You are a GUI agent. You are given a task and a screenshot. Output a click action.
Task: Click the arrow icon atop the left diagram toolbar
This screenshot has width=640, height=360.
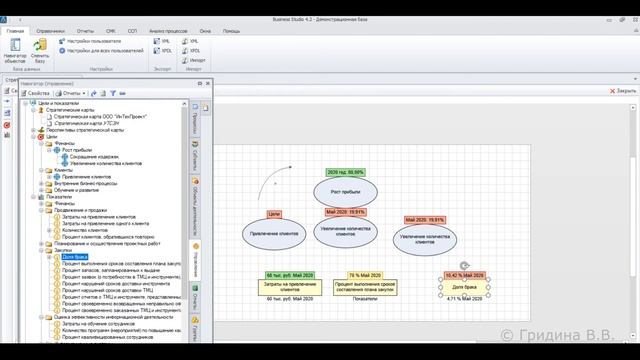7,101
